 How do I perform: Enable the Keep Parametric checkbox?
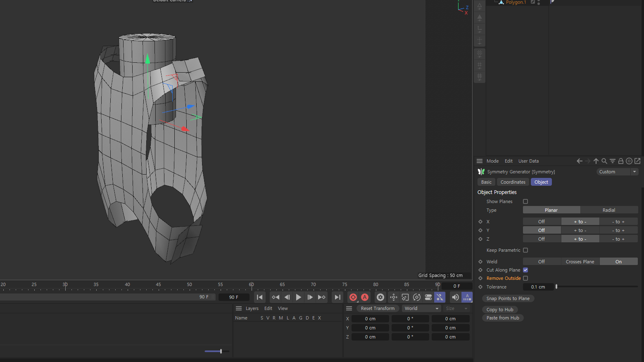(x=525, y=250)
